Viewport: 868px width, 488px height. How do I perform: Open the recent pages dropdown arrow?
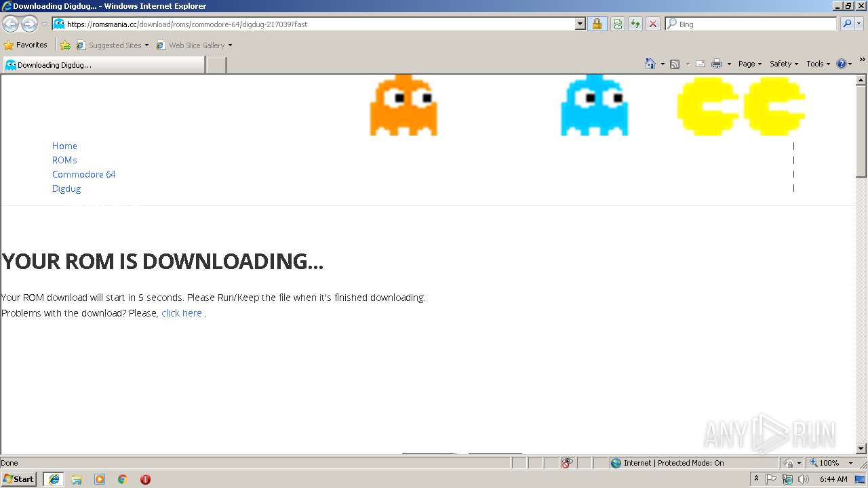(x=44, y=24)
